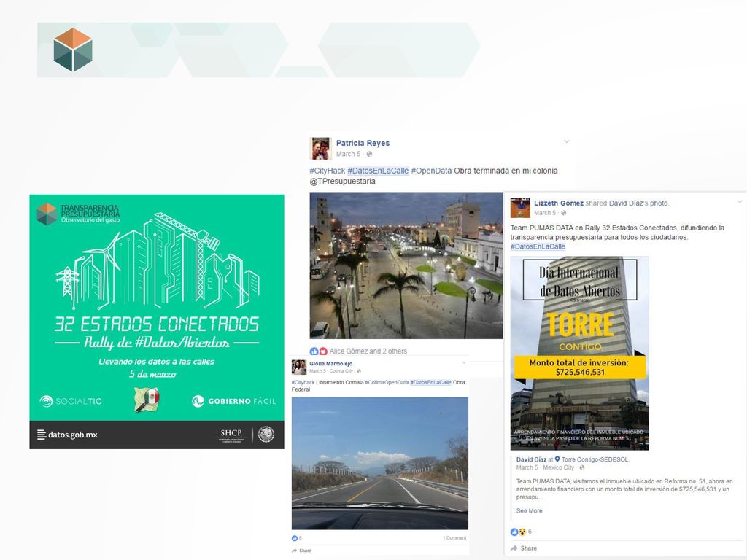Screen dimensions: 747x560
Task: Click 'March 5' timestamp on Patricia's post
Action: 348,154
